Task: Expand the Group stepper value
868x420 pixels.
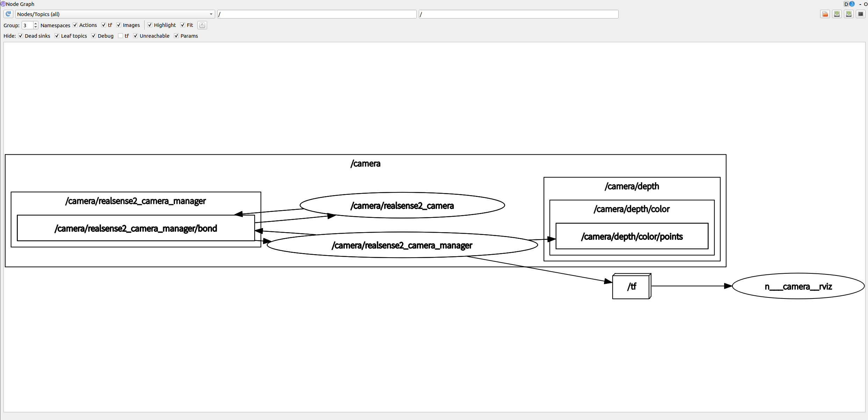Action: 35,23
